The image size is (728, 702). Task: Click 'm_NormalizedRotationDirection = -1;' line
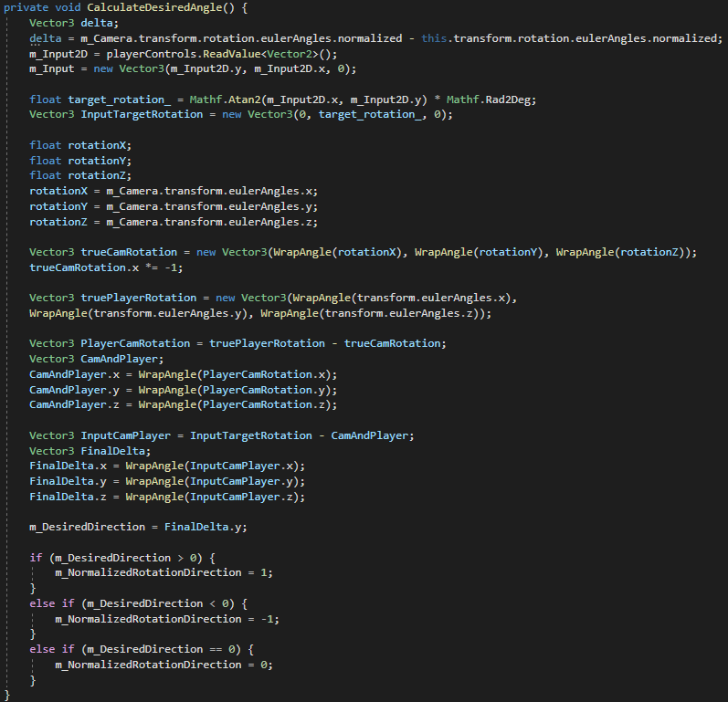pos(167,620)
